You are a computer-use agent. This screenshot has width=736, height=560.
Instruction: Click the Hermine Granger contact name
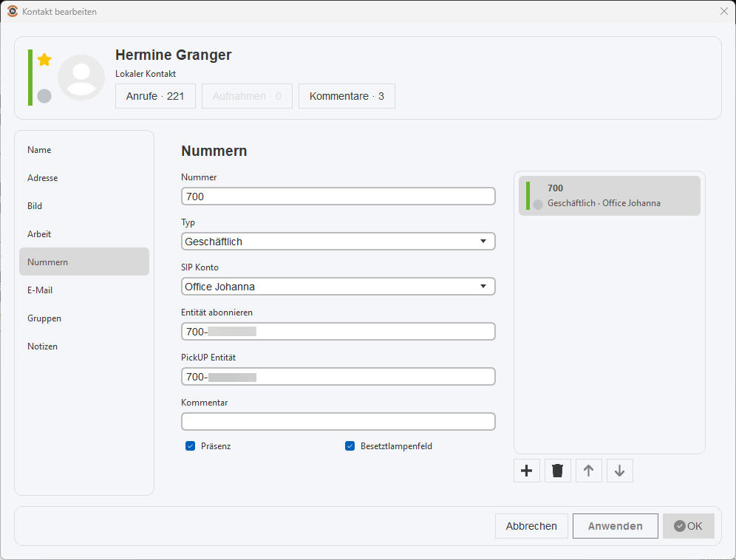(174, 55)
